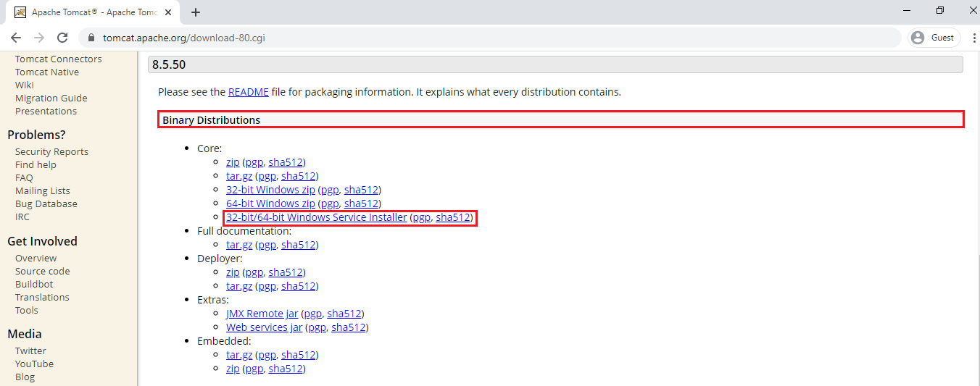The image size is (980, 386).
Task: Open Tomcat Connectors in sidebar
Action: click(59, 59)
